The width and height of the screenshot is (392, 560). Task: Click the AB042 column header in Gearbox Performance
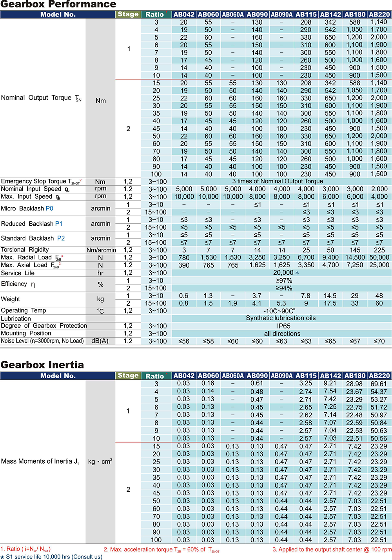(x=184, y=14)
